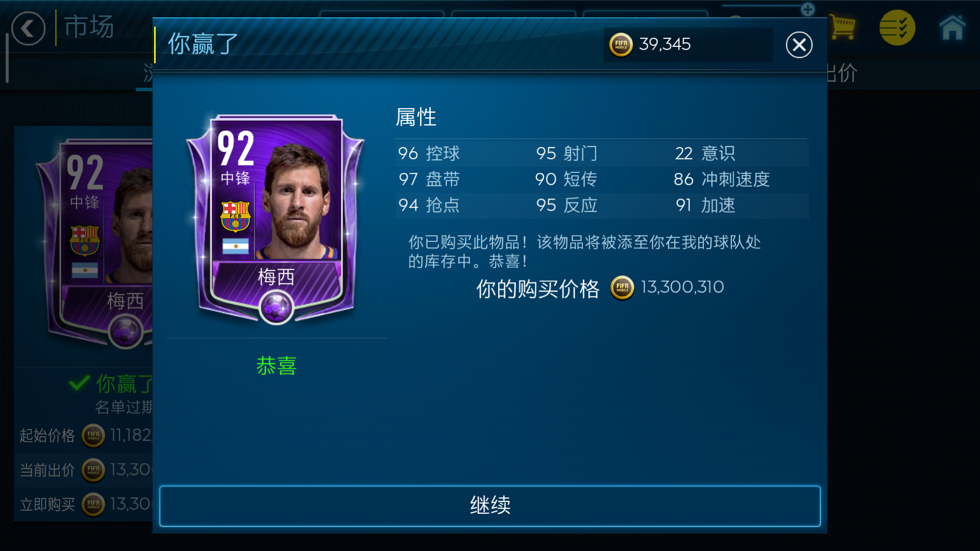Image resolution: width=980 pixels, height=551 pixels.
Task: Return home via the house icon
Action: [952, 28]
